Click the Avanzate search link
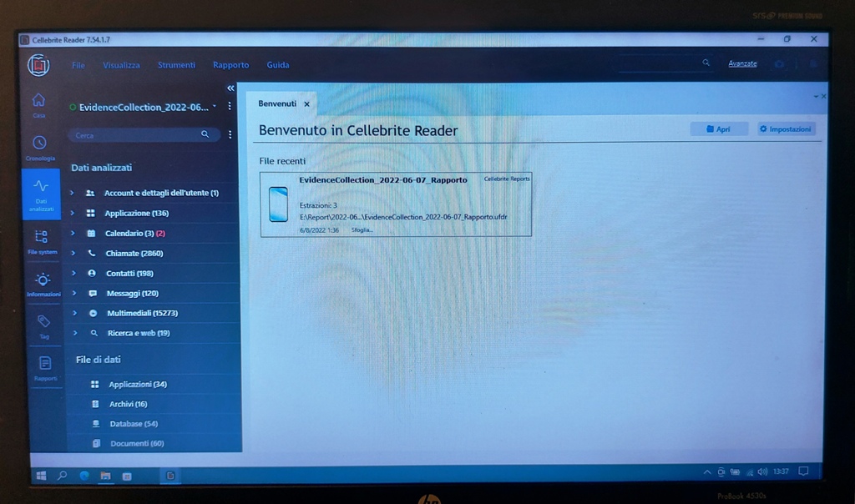The image size is (855, 504). click(742, 63)
